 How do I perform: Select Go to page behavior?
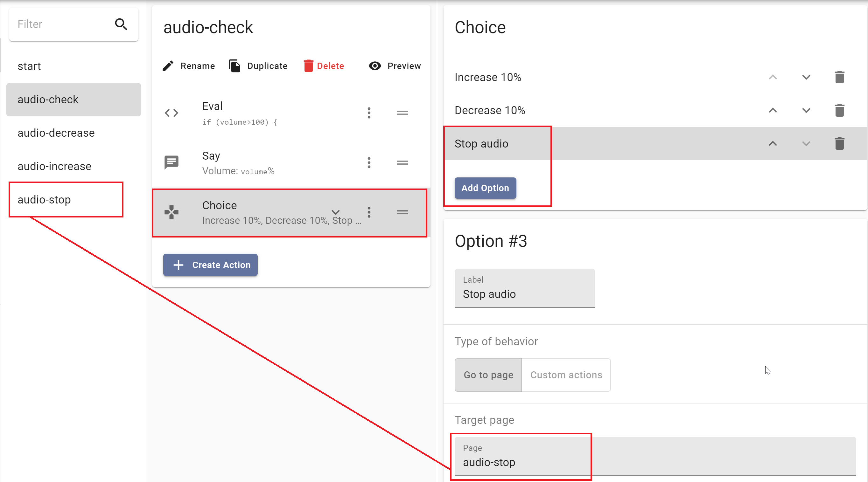click(x=488, y=375)
